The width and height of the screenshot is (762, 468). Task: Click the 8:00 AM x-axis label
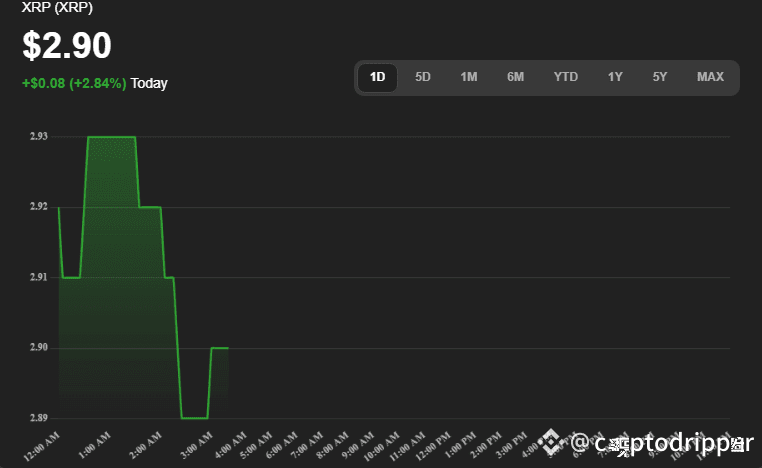pyautogui.click(x=333, y=445)
